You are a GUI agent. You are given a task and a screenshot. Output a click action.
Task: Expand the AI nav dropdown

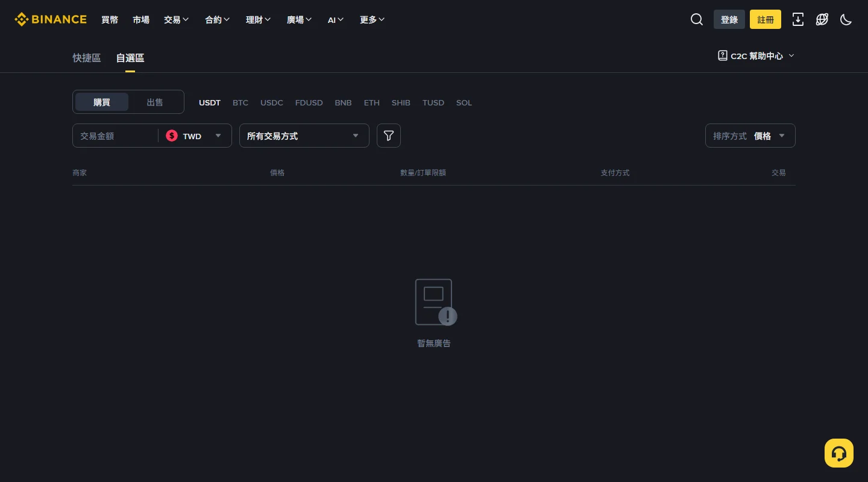click(x=336, y=20)
